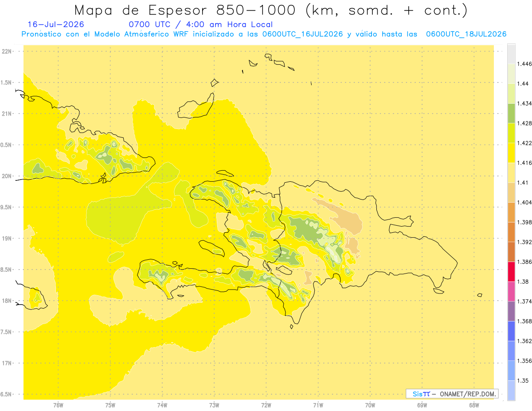Pick the pink colorbar segment between 1.374 and 1.38
The height and width of the screenshot is (411, 532).
tap(511, 292)
